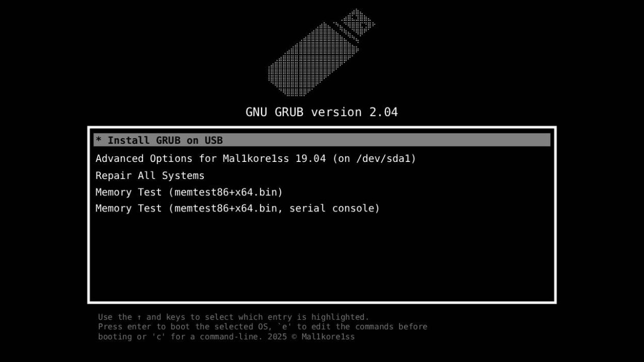This screenshot has height=362, width=644.
Task: Click the USB drive connector cap
Action: (x=356, y=24)
